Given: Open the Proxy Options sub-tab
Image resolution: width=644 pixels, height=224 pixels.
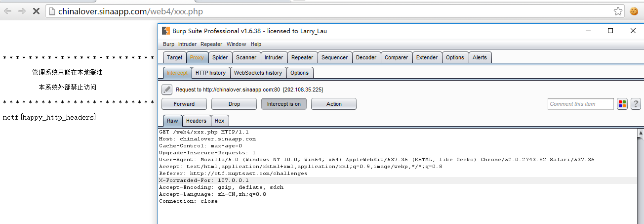Looking at the screenshot, I should click(x=299, y=73).
